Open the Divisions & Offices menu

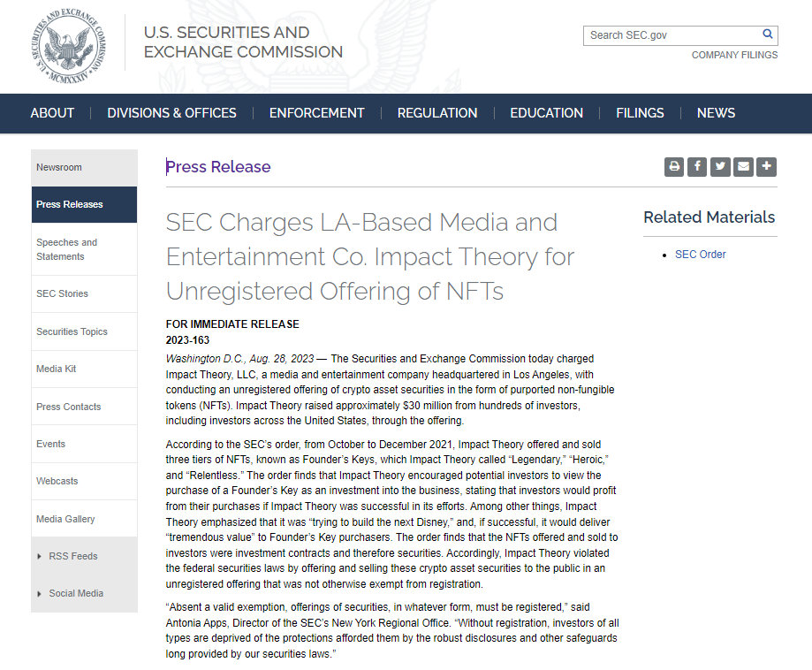pyautogui.click(x=171, y=113)
